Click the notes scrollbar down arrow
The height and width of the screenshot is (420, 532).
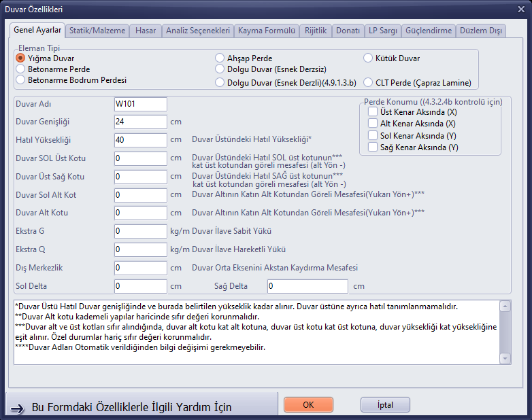click(505, 358)
